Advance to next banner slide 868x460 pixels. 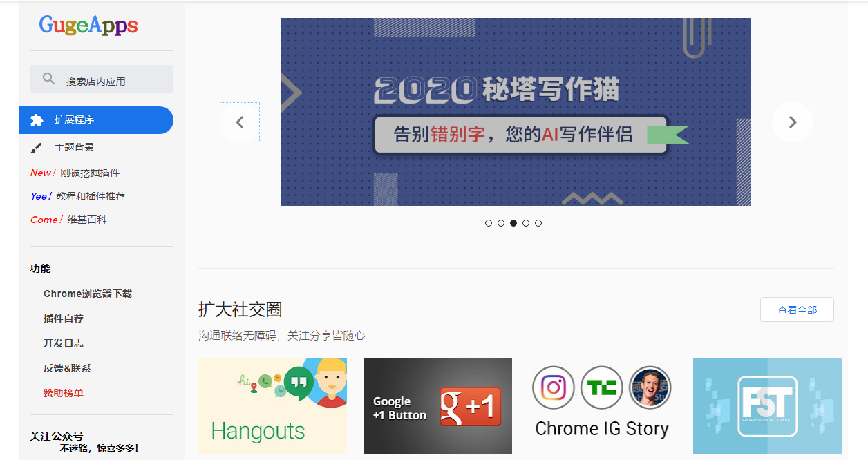pos(792,122)
